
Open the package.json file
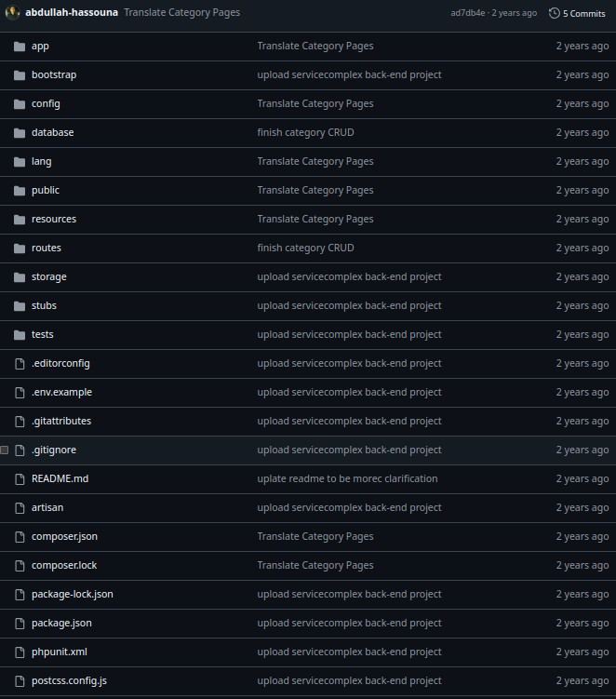click(x=61, y=623)
